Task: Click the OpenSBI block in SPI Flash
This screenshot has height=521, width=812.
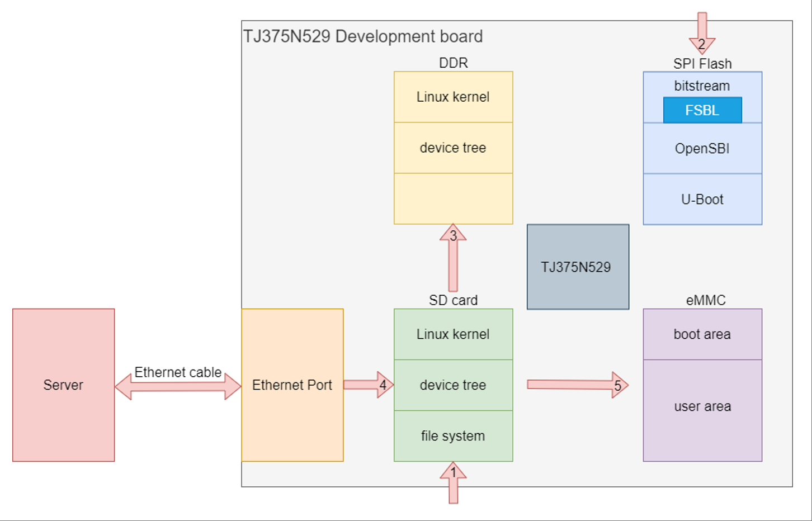Action: [702, 148]
